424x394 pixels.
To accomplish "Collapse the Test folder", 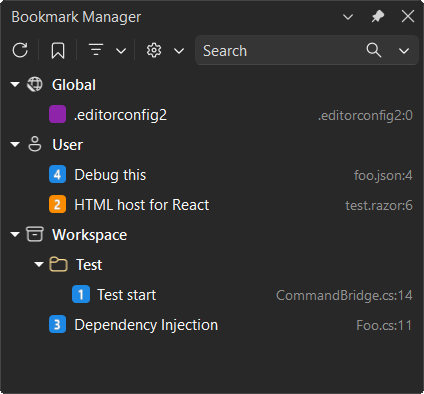I will (39, 265).
